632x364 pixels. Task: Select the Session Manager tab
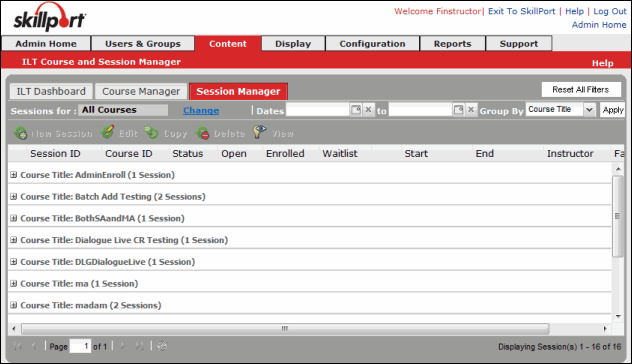point(238,92)
